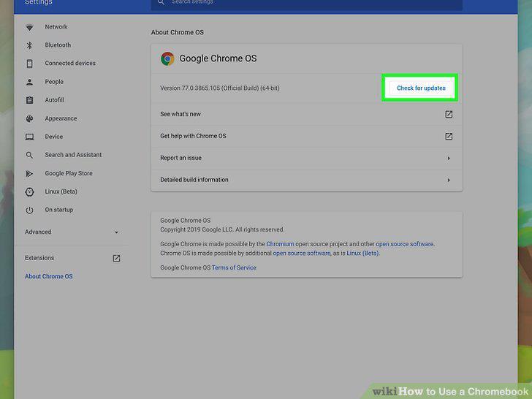Click the Bluetooth icon in sidebar
The image size is (532, 399).
coord(29,45)
